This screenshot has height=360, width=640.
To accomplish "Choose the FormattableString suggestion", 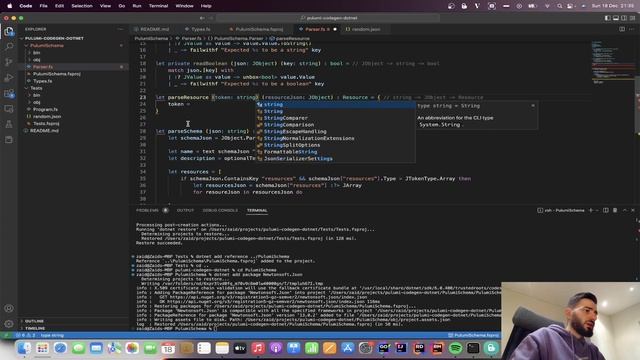I will tap(336, 152).
